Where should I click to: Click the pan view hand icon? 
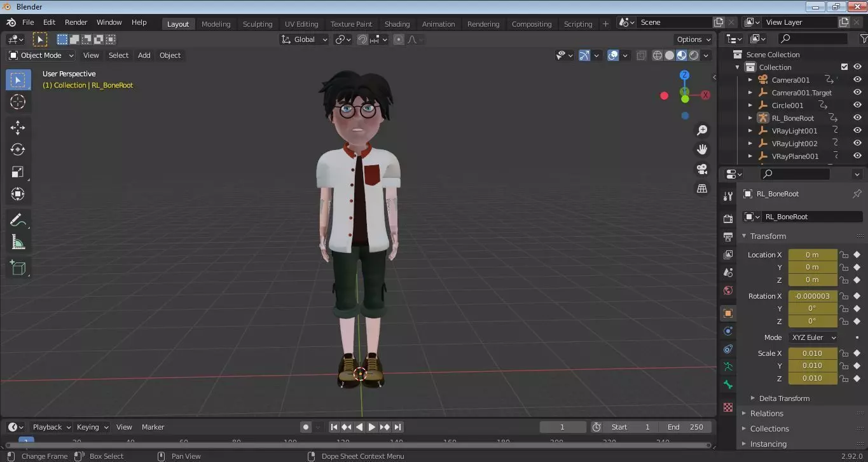[702, 149]
